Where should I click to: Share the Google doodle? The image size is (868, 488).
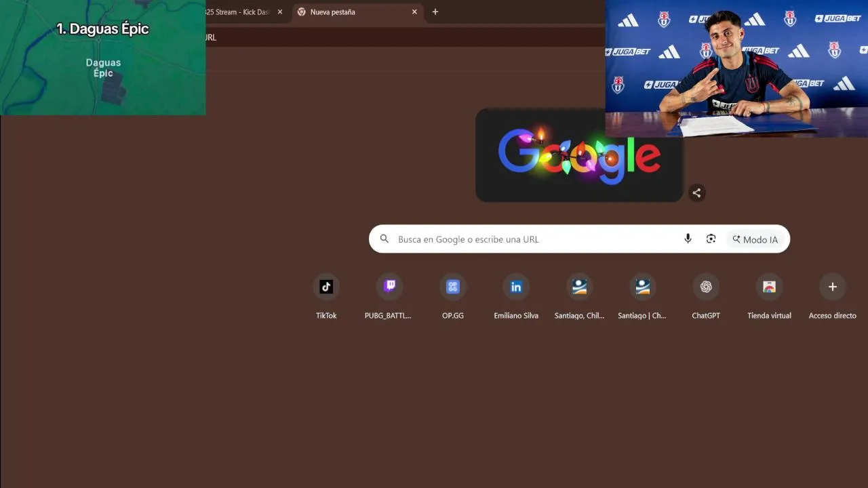click(696, 193)
